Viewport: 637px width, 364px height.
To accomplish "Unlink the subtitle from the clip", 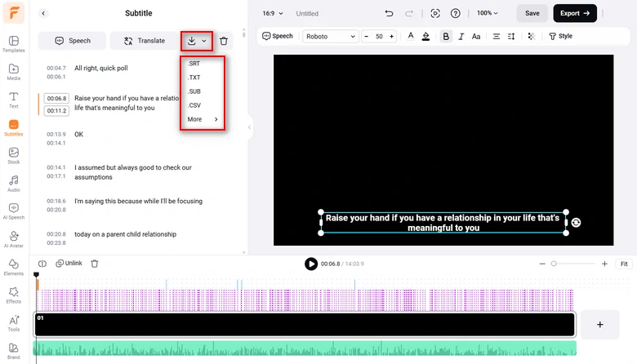I will (69, 264).
